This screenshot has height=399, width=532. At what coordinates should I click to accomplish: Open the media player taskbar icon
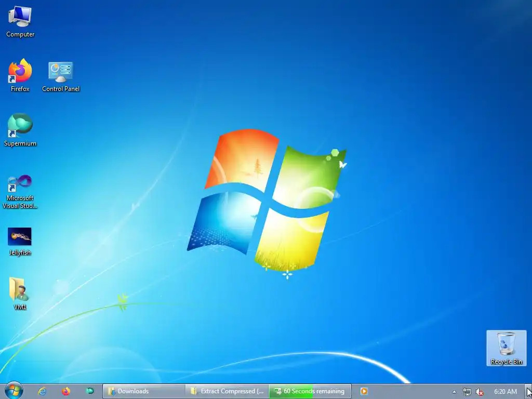point(364,391)
